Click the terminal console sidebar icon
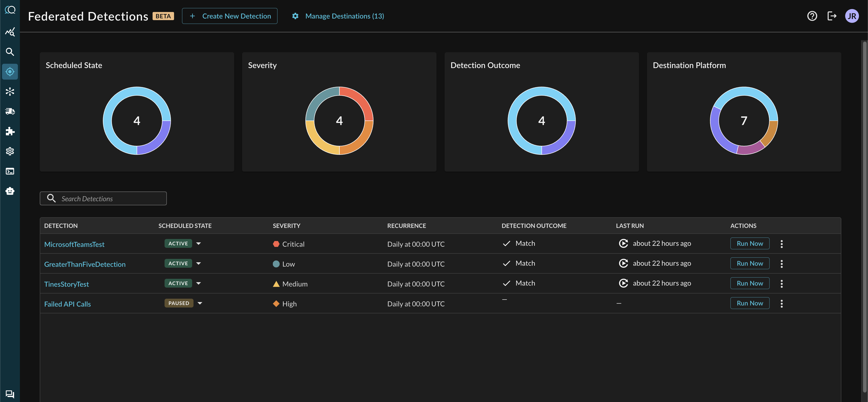Screen dimensions: 868x402 (10, 171)
